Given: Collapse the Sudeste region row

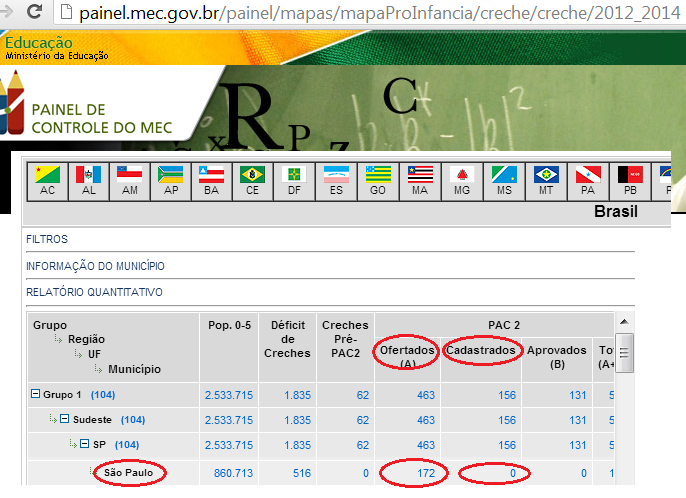Looking at the screenshot, I should coord(64,419).
